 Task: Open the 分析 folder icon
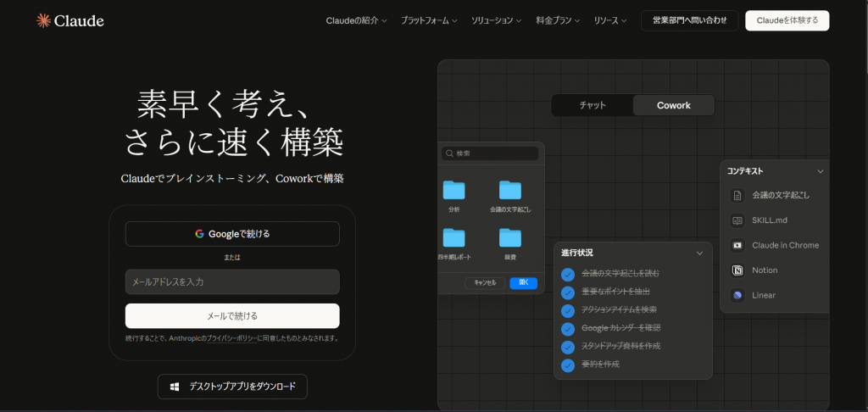click(x=454, y=190)
